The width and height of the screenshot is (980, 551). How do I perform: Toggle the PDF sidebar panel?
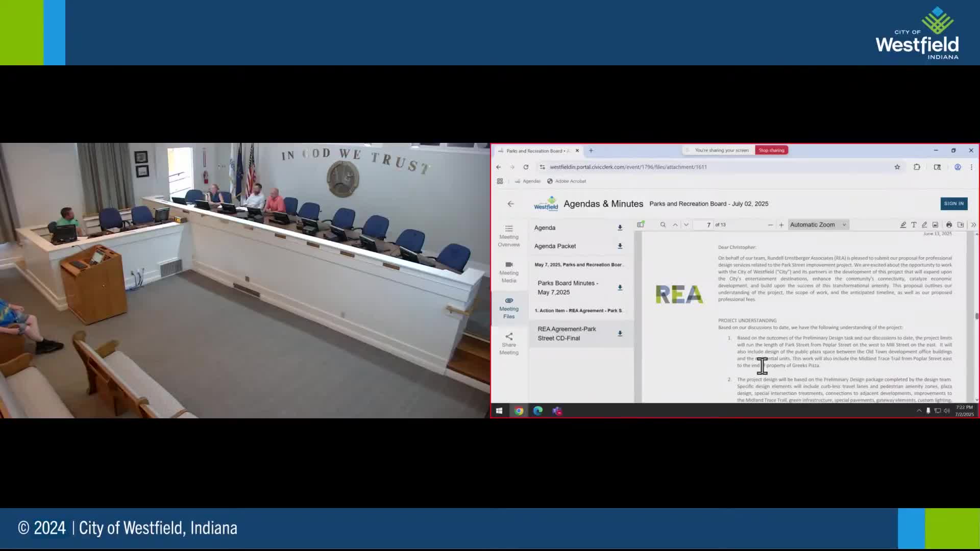pos(641,224)
